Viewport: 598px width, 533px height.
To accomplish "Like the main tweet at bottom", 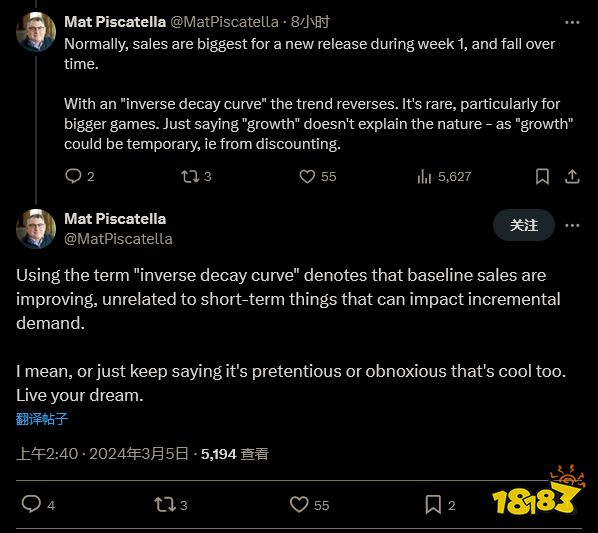I will coord(309,505).
